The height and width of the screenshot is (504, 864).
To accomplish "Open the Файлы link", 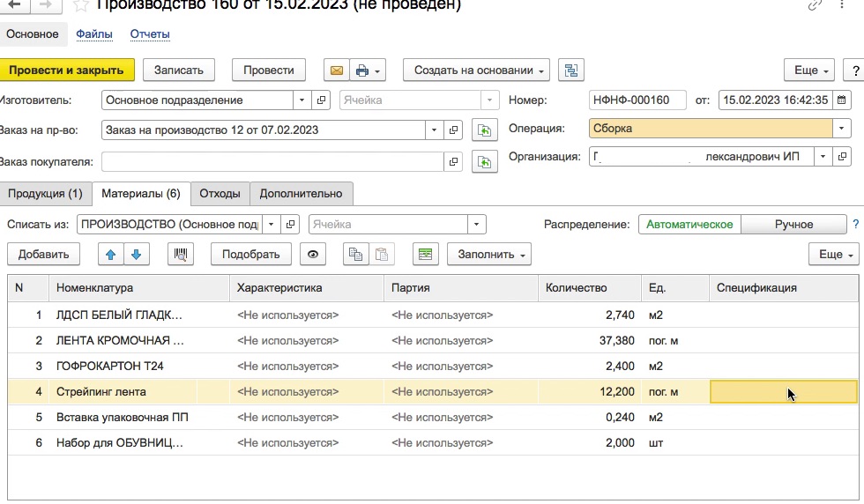I will tap(94, 34).
